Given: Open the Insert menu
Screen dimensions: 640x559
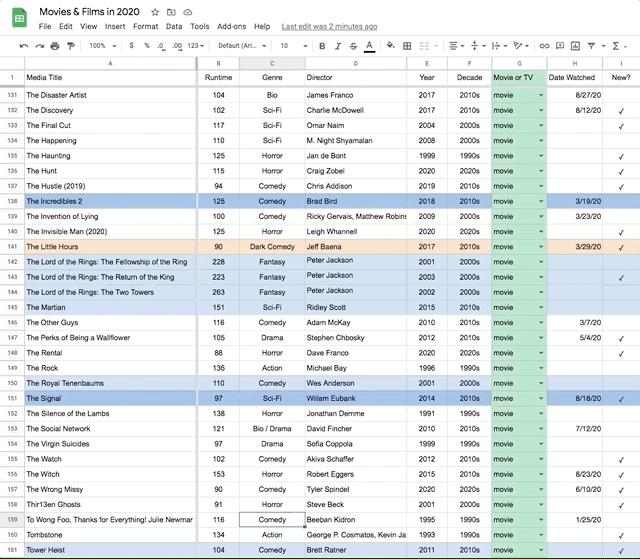Looking at the screenshot, I should point(115,27).
